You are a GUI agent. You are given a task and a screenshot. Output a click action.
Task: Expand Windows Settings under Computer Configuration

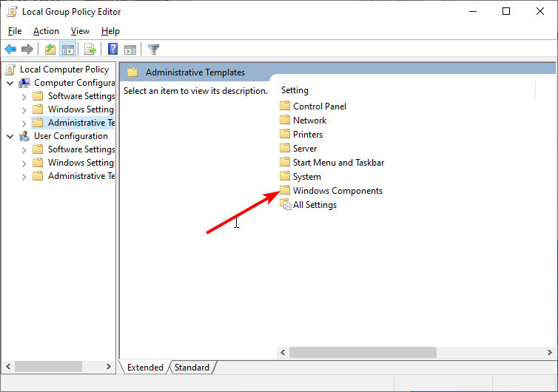(24, 110)
